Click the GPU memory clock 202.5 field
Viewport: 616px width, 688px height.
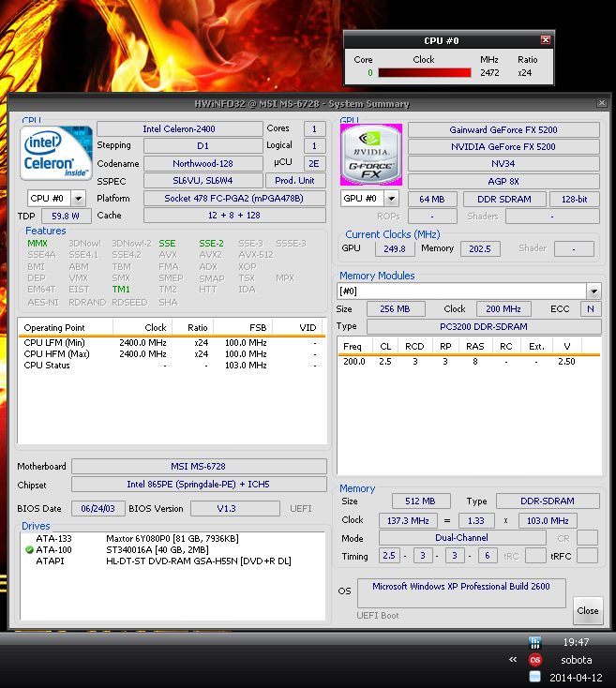coord(480,248)
